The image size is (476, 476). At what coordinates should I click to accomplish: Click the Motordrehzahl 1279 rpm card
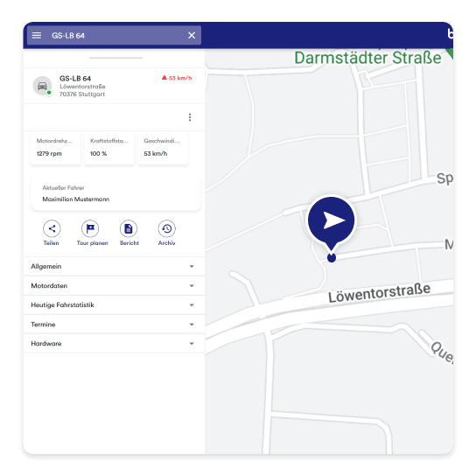55,148
